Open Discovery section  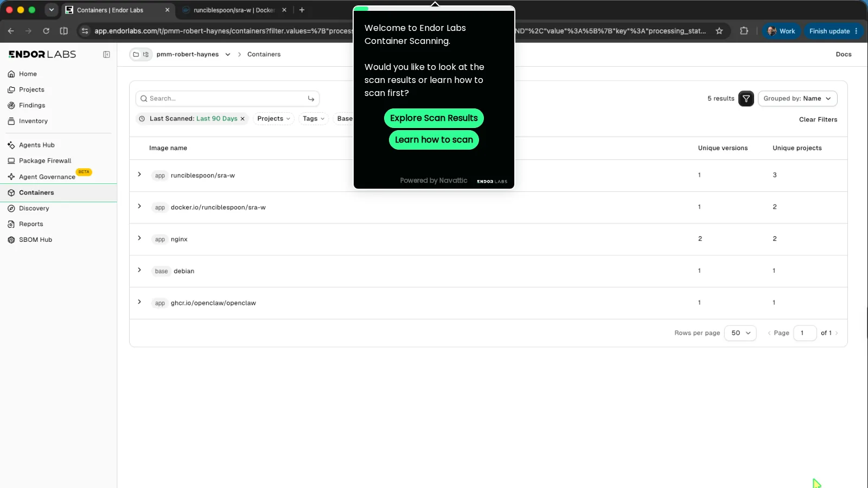point(34,208)
